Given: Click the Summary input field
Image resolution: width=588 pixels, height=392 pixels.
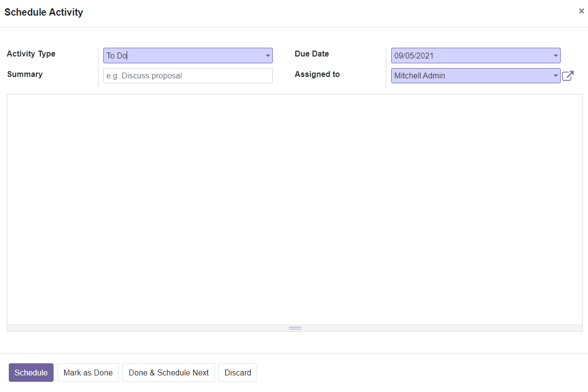Looking at the screenshot, I should click(188, 75).
